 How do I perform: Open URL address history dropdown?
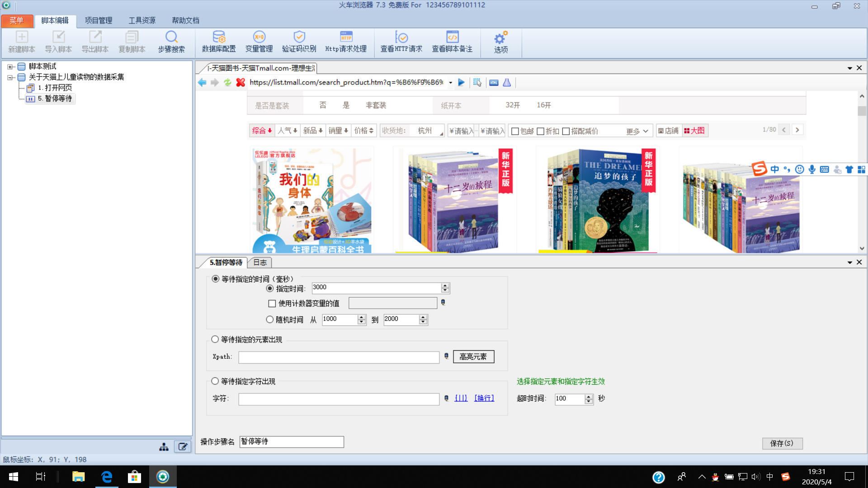click(x=450, y=83)
